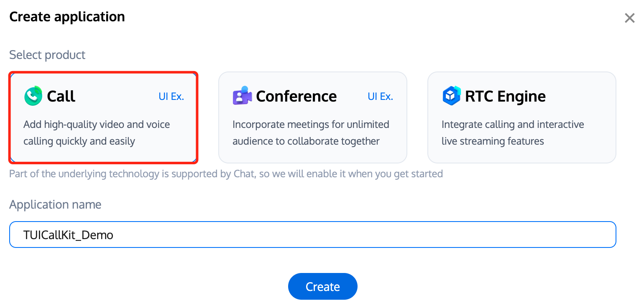
Task: Click the Conference card heading
Action: point(296,96)
